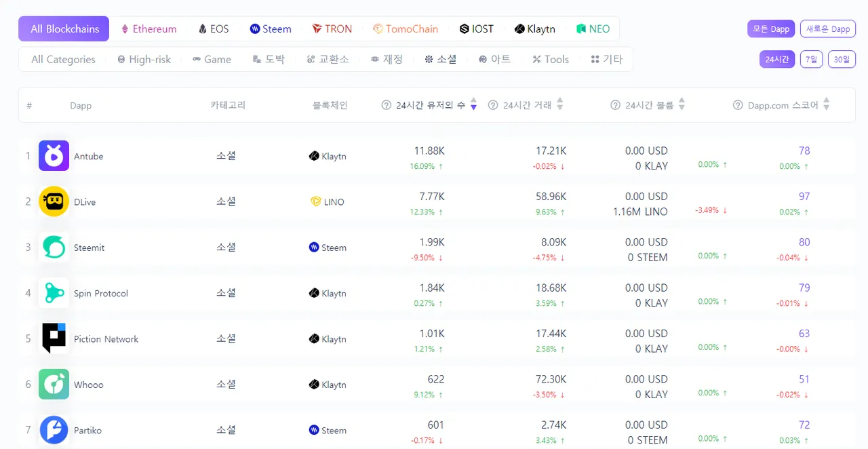Open the DLive app logo

[54, 201]
